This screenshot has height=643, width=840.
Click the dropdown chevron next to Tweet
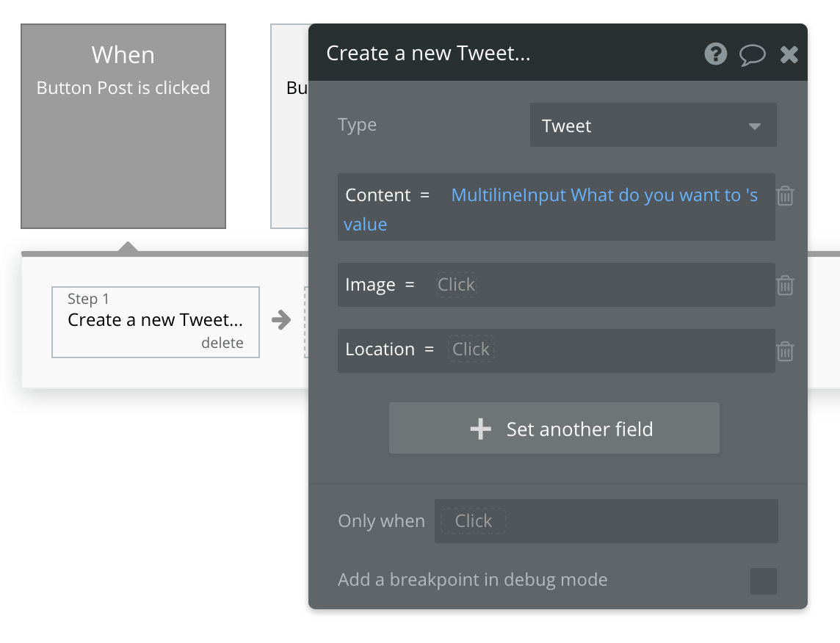tap(754, 126)
